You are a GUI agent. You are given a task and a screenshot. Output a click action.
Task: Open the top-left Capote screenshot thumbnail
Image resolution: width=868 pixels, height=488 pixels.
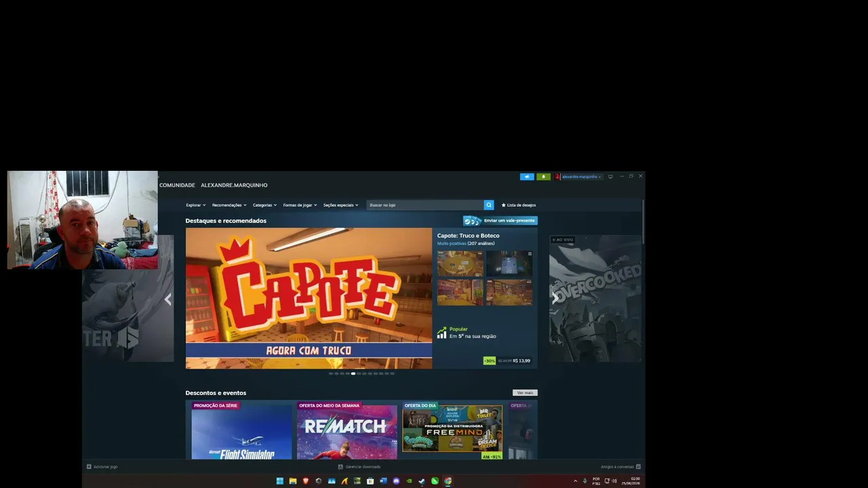pyautogui.click(x=460, y=263)
